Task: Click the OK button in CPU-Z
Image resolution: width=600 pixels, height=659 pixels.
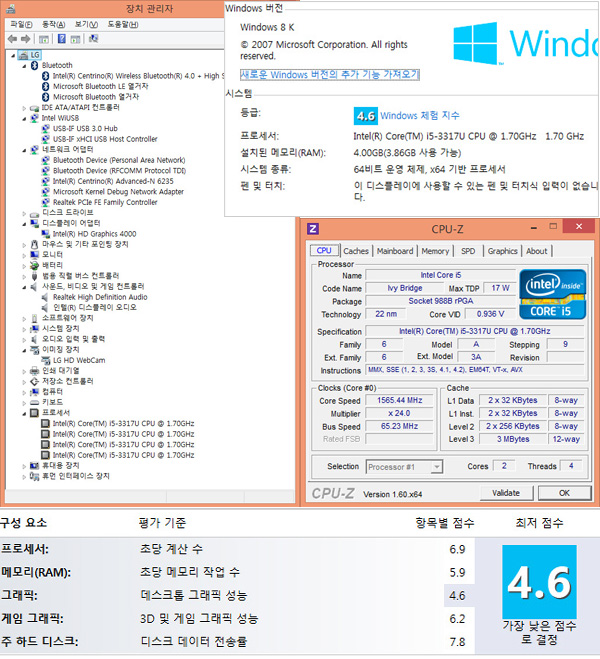Action: point(564,493)
